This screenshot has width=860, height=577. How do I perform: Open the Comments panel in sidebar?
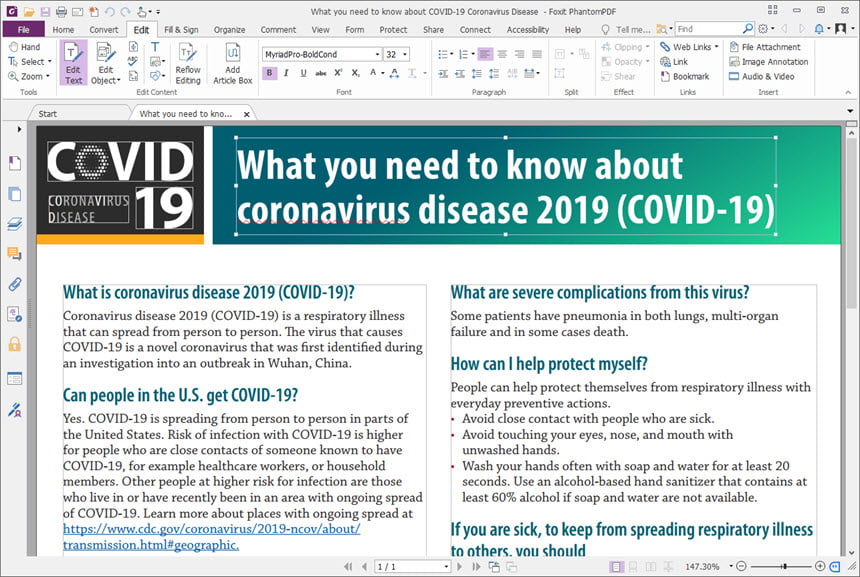pos(15,253)
